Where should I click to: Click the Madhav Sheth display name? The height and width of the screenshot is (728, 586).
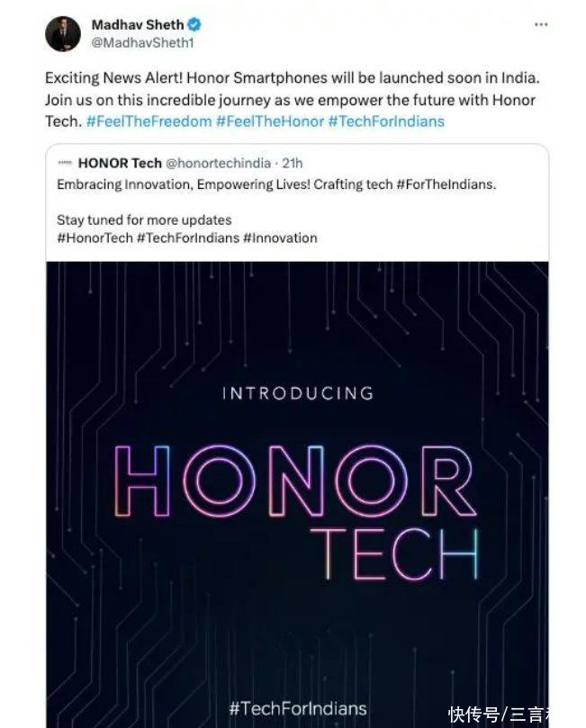pyautogui.click(x=138, y=24)
